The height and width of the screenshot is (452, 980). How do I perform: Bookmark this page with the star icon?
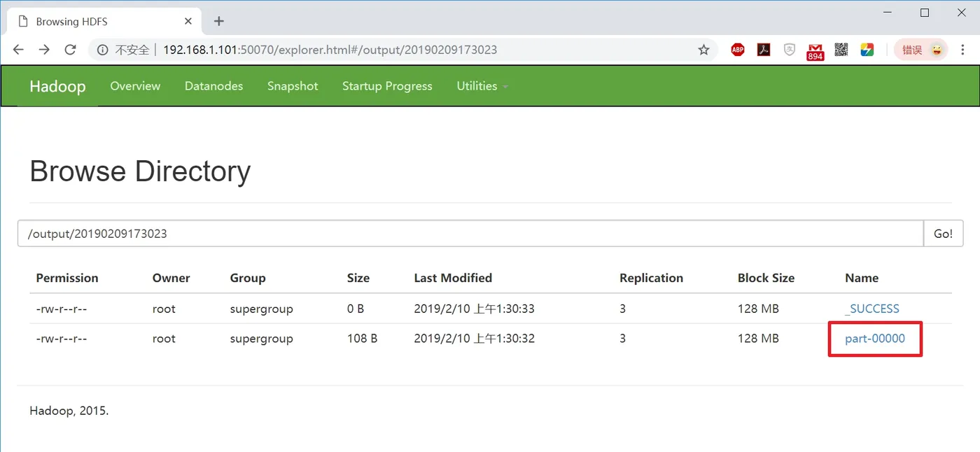point(703,50)
